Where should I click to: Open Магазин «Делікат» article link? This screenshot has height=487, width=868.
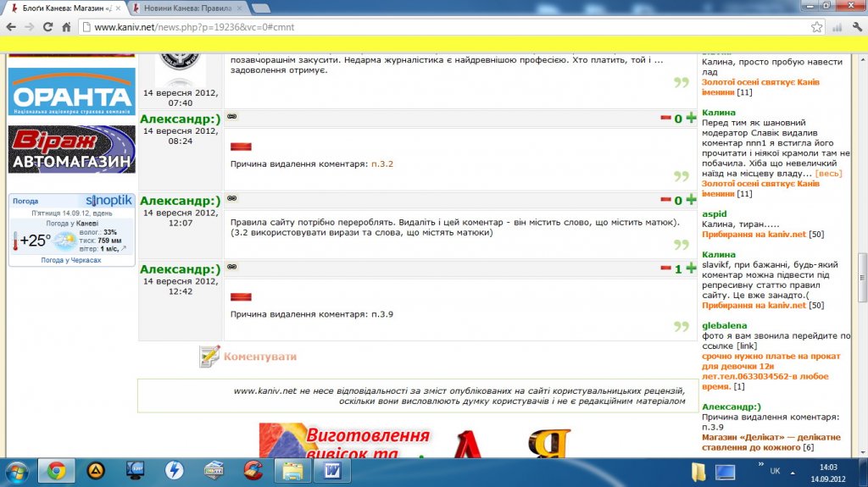click(771, 442)
